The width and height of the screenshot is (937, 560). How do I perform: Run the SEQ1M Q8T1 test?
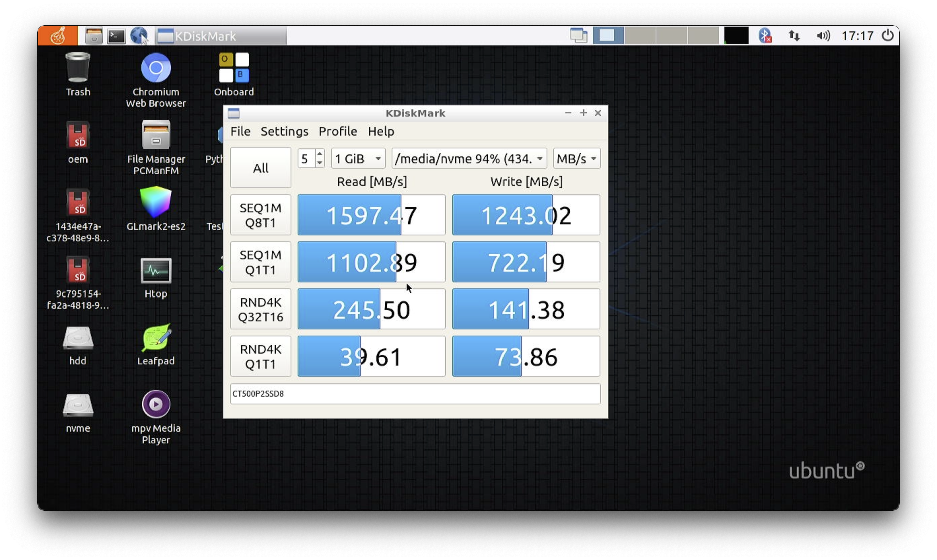pos(261,215)
